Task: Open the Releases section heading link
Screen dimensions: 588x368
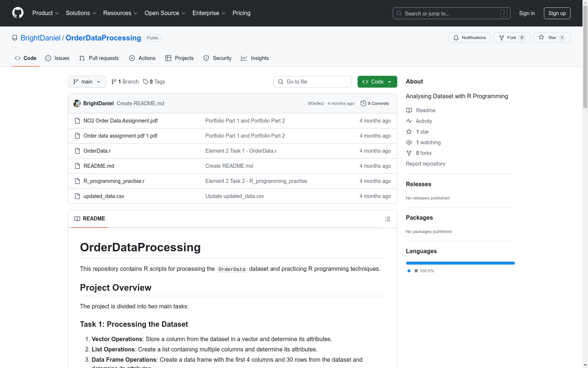Action: tap(419, 184)
